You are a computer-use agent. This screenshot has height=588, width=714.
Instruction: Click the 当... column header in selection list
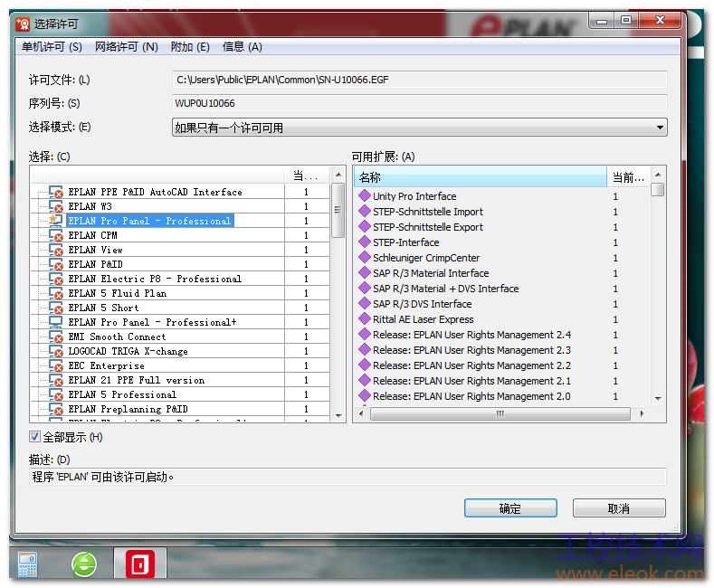307,175
